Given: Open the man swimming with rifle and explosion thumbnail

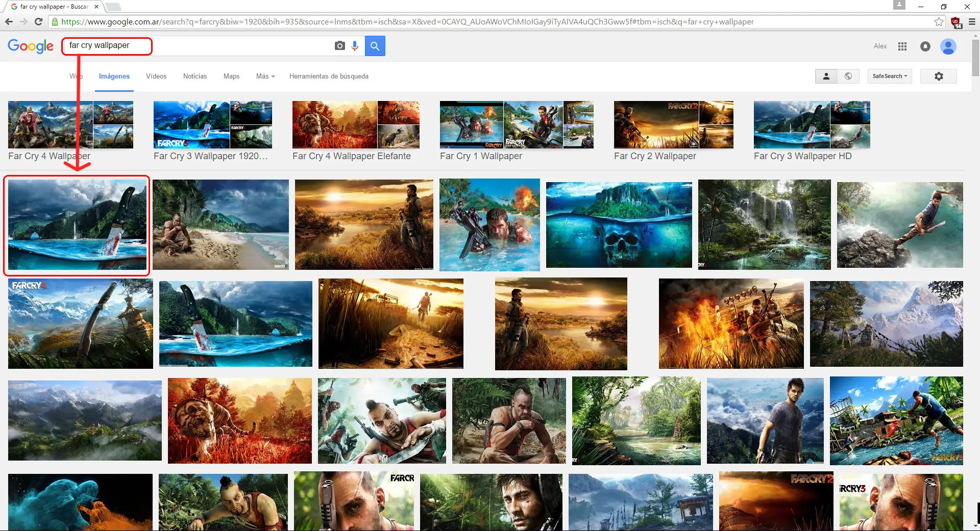Looking at the screenshot, I should point(489,225).
